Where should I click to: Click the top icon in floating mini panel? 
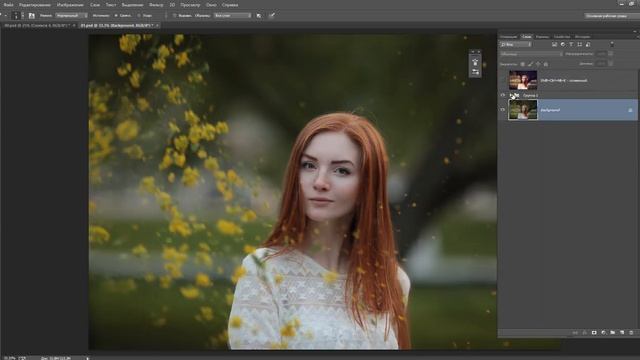pos(475,62)
